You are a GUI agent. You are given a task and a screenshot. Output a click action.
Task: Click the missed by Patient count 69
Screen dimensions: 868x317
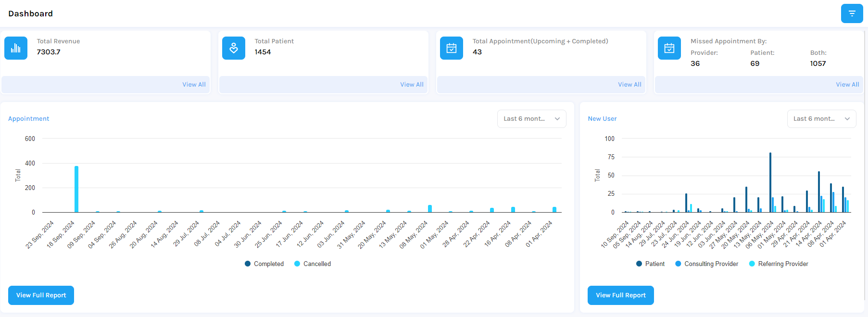[755, 63]
